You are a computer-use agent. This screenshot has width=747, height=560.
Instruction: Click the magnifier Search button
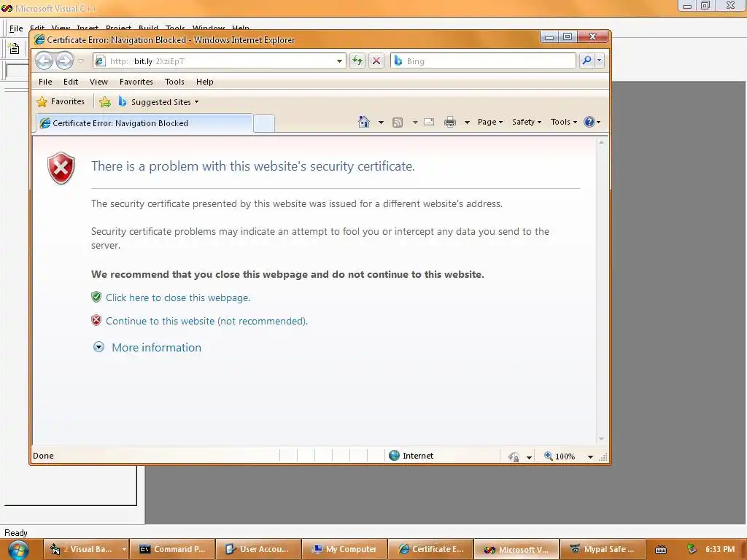click(587, 61)
